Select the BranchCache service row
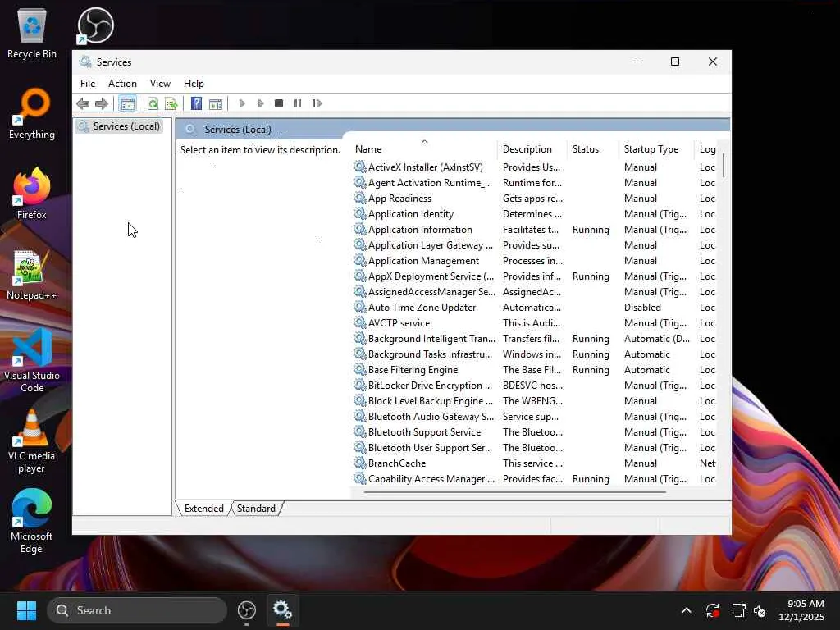Image resolution: width=840 pixels, height=630 pixels. pyautogui.click(x=396, y=463)
